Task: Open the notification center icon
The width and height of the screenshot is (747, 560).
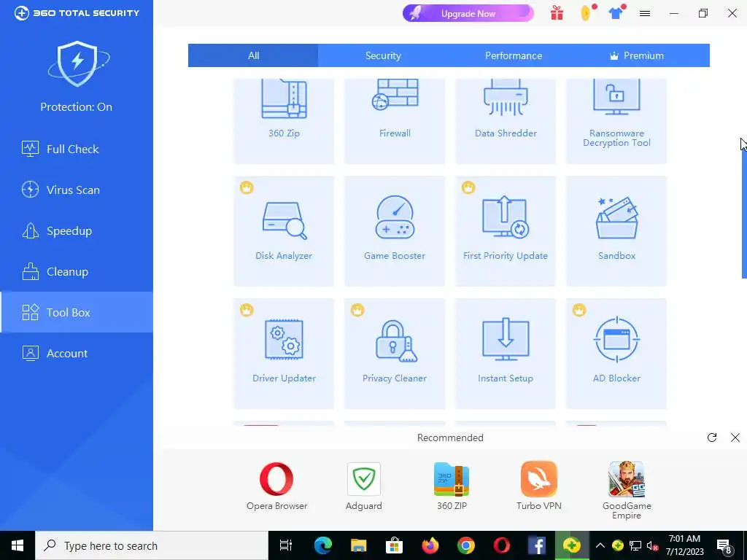Action: [x=724, y=546]
